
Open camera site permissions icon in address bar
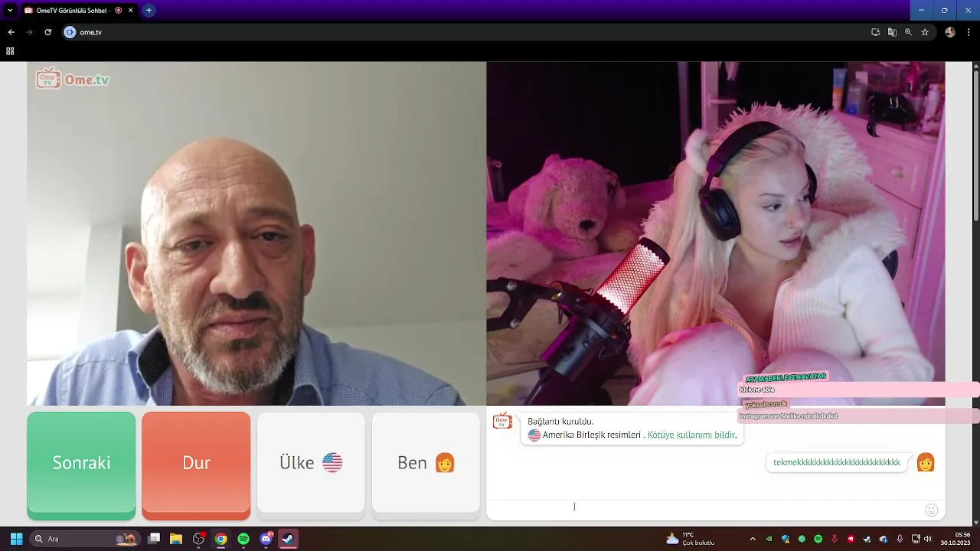[x=70, y=32]
